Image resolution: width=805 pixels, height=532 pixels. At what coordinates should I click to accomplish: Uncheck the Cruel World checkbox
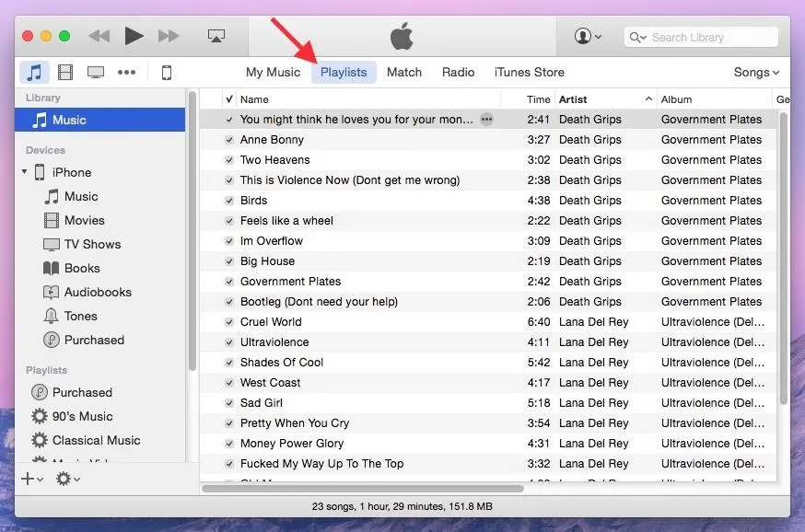229,322
